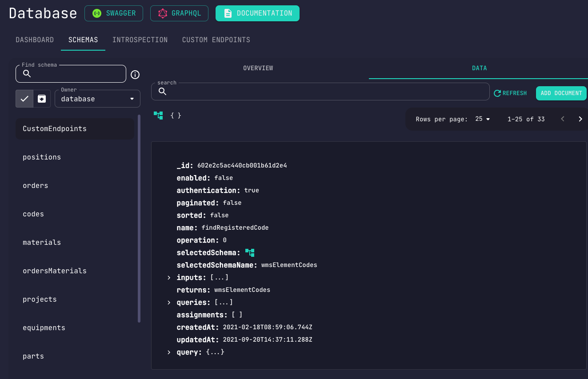Select the materials schema
The width and height of the screenshot is (588, 379).
tap(75, 243)
